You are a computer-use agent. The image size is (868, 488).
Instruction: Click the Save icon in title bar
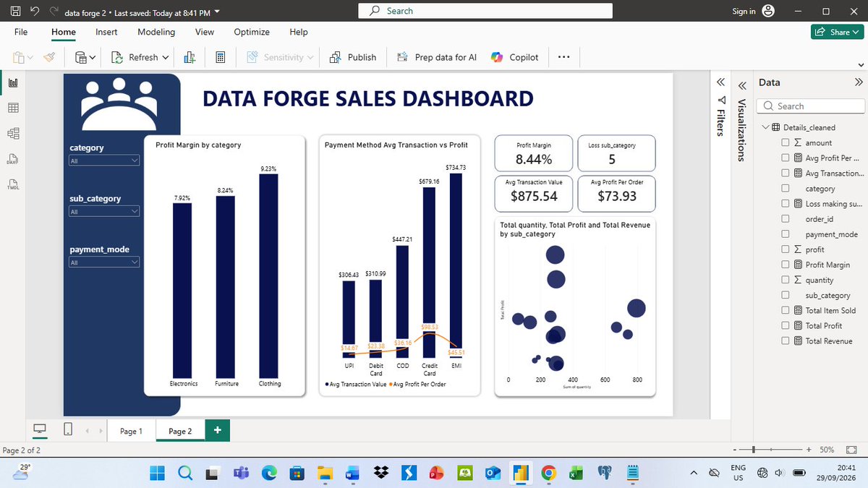pyautogui.click(x=16, y=12)
